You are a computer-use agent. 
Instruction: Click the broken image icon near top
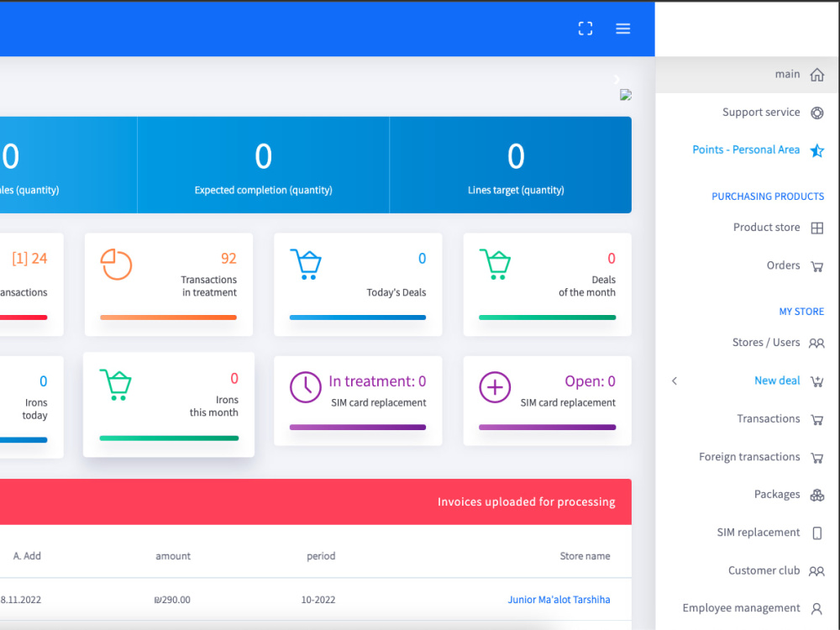point(625,95)
